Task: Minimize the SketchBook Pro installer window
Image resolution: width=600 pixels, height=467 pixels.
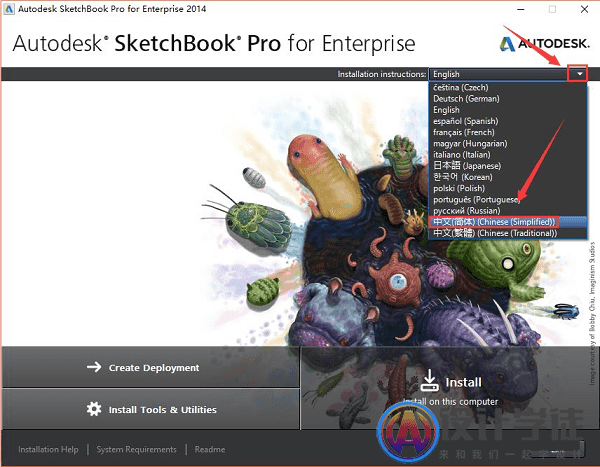Action: click(521, 9)
